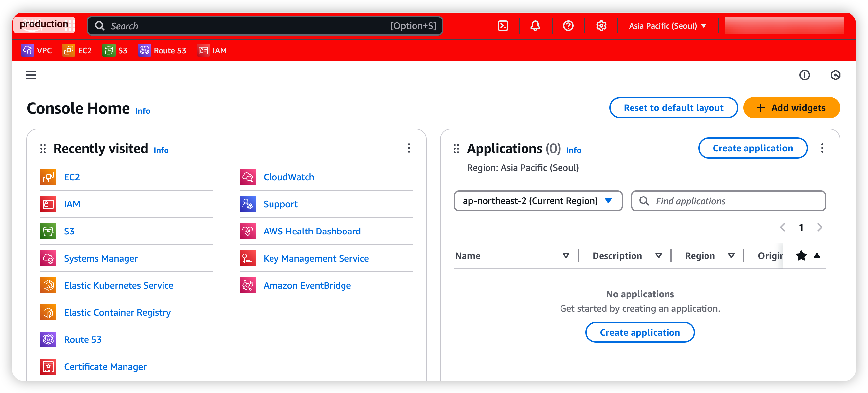868x393 pixels.
Task: Open the CloudShell terminal icon
Action: [x=503, y=26]
